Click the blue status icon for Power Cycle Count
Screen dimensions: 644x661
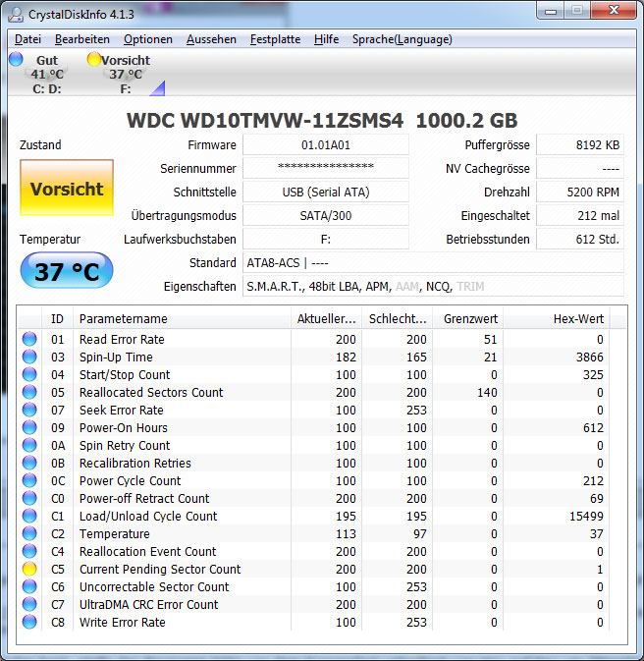(29, 480)
